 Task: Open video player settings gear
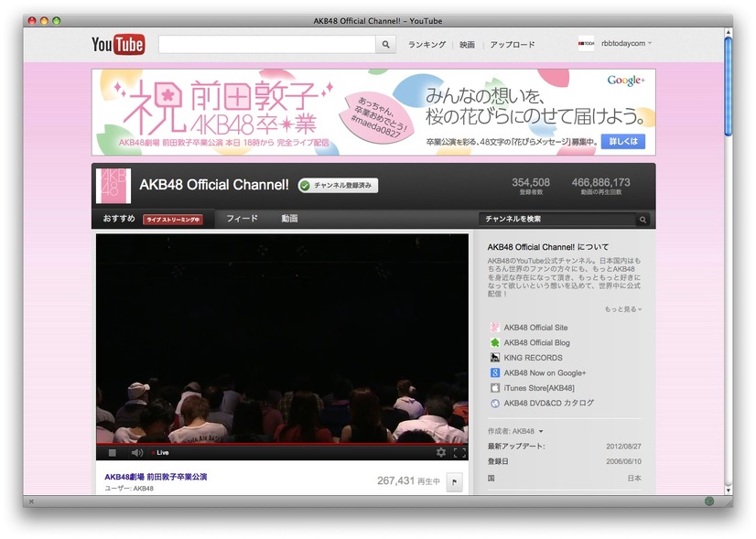pyautogui.click(x=440, y=452)
